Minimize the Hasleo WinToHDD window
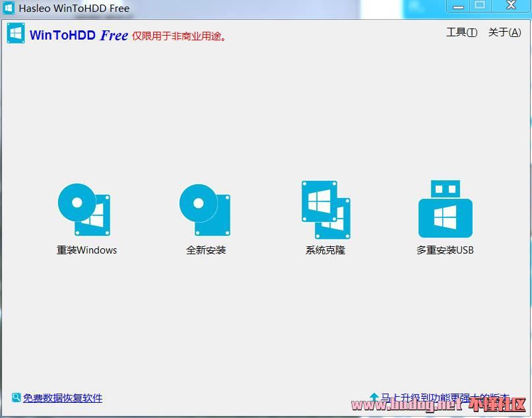Screen dimensions: 532x418 click(x=458, y=6)
